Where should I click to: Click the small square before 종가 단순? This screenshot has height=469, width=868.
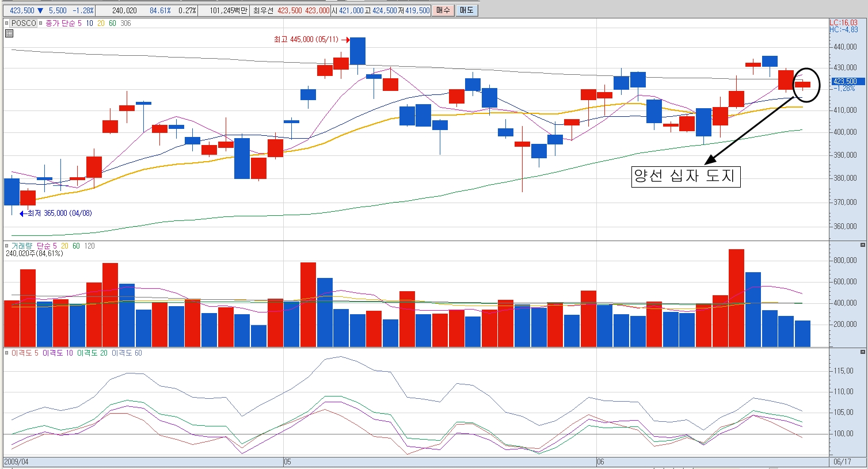41,24
